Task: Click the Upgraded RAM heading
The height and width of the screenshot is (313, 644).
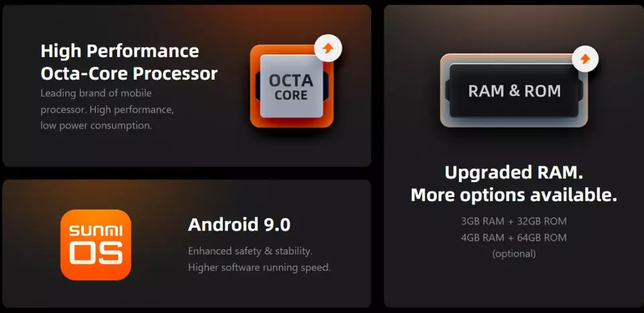Action: point(515,173)
